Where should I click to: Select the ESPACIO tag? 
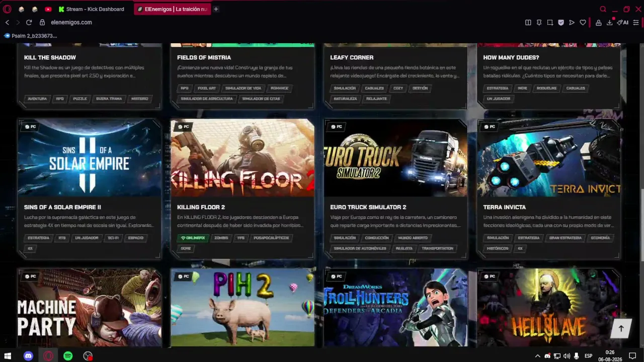pyautogui.click(x=136, y=238)
